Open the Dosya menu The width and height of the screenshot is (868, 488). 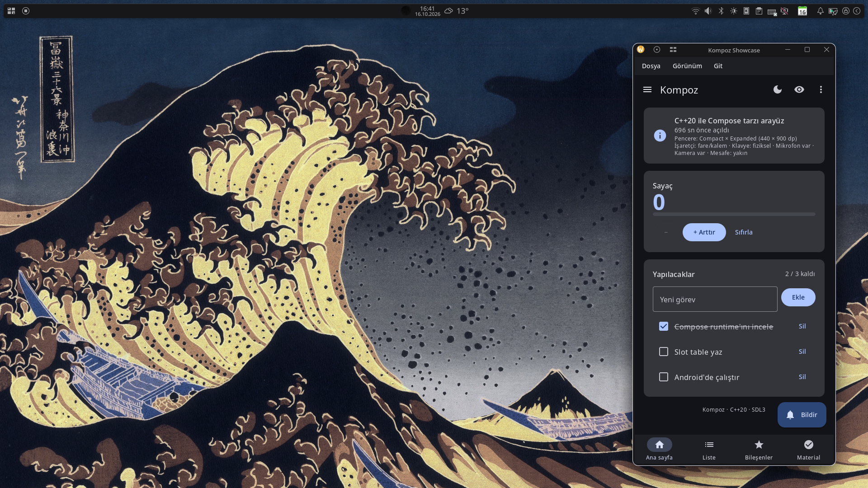click(x=651, y=66)
